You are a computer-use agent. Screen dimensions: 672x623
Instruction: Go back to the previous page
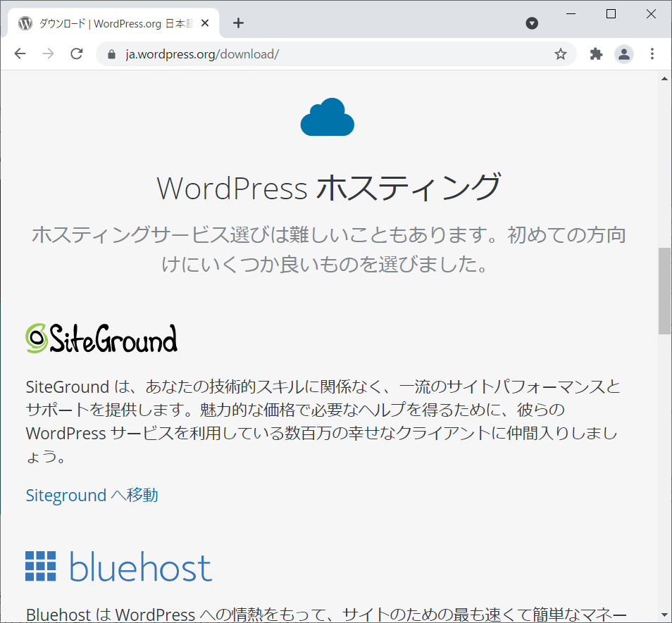[x=20, y=54]
